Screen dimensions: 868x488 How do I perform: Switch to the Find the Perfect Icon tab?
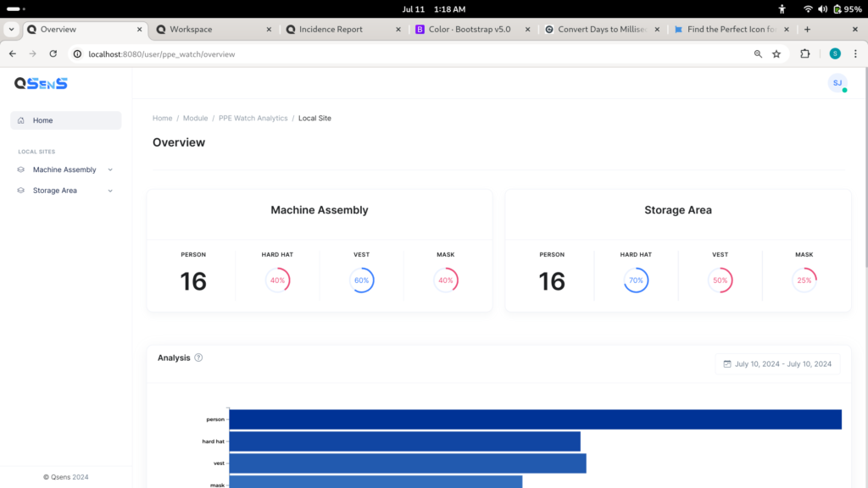coord(732,30)
